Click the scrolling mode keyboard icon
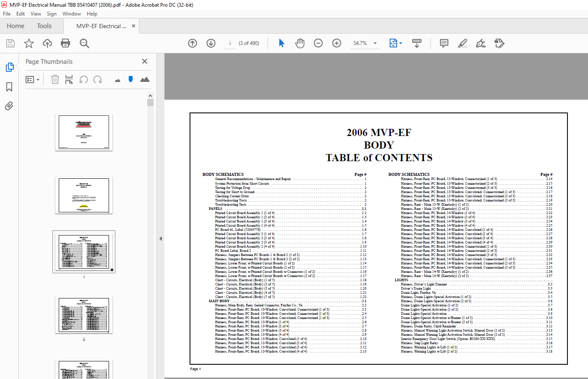 point(417,43)
